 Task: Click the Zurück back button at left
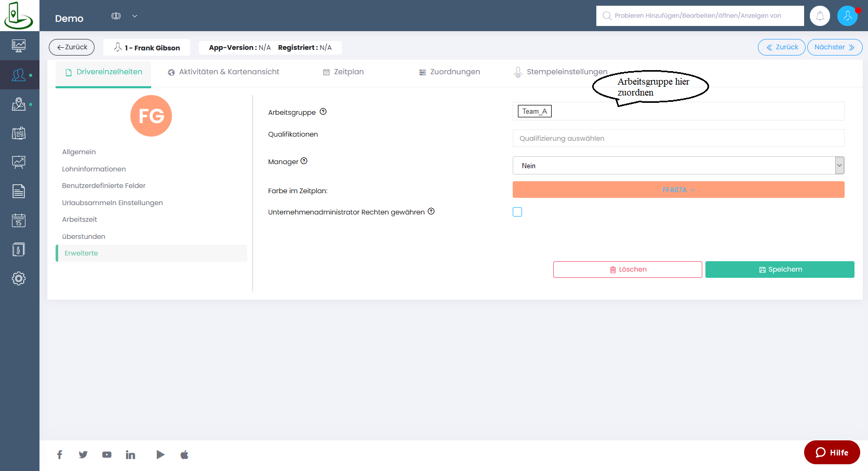point(72,47)
